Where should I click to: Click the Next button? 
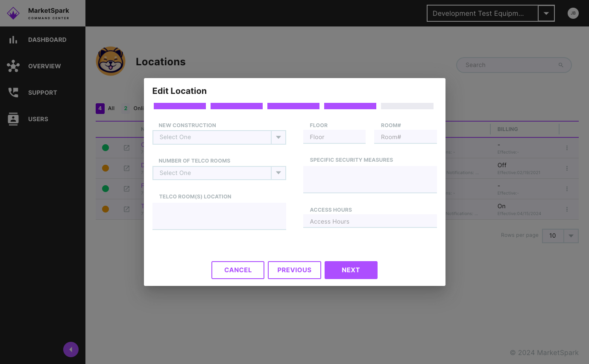click(x=351, y=270)
